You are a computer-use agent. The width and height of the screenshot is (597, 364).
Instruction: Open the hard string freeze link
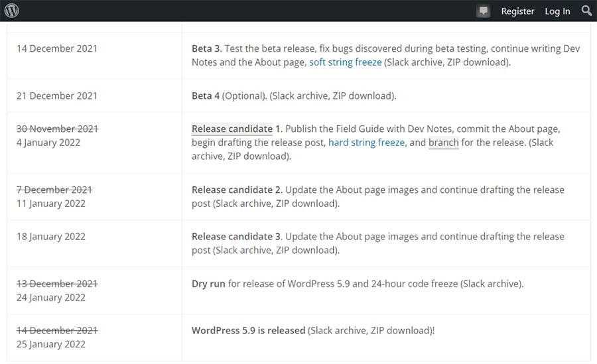click(x=366, y=143)
